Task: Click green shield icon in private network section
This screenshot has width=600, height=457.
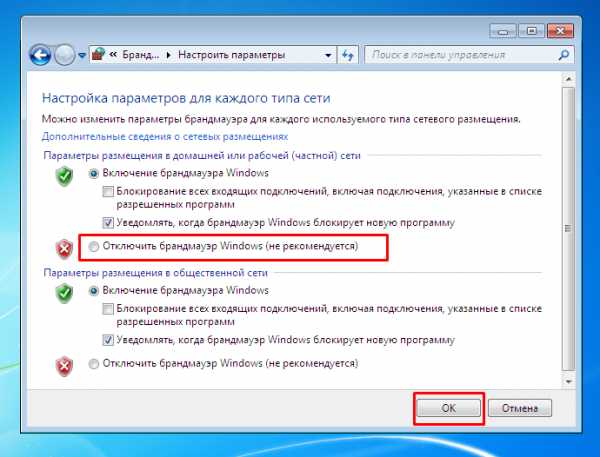Action: coord(65,178)
